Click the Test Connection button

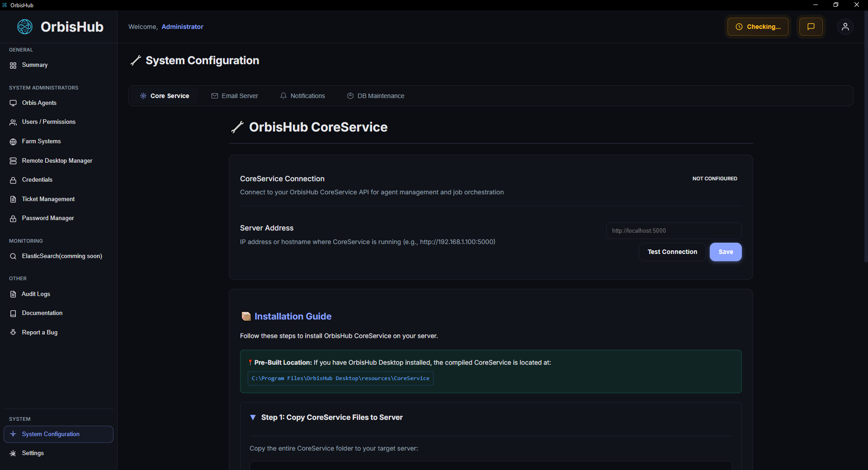[672, 252]
